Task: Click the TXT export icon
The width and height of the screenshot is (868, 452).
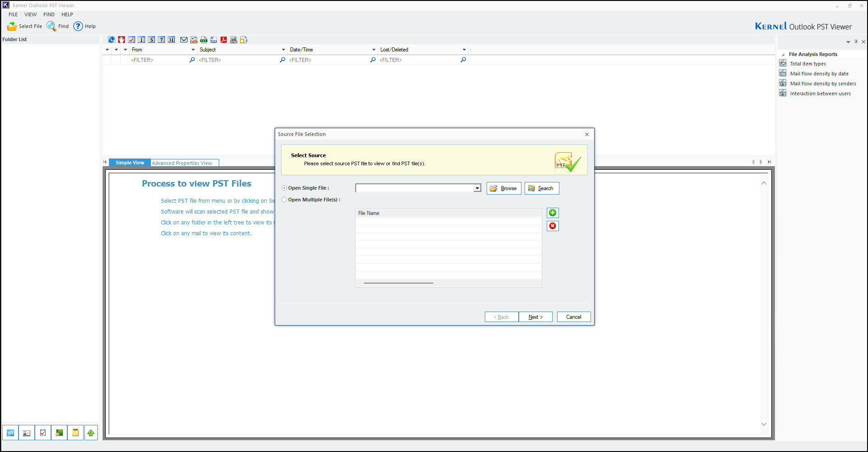Action: 204,40
